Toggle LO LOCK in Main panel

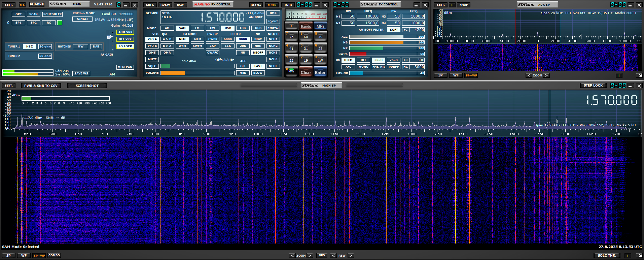125,46
